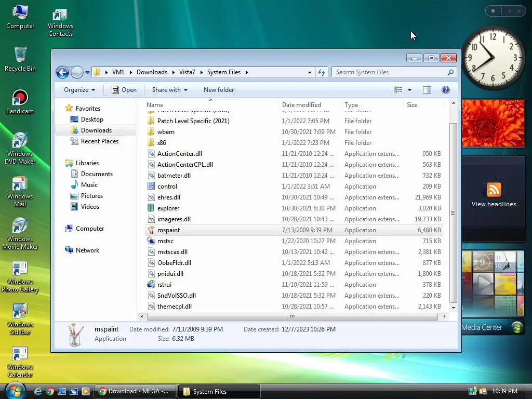Launch Chrome from quick launch bar
Viewport: 532px width, 399px height.
tap(50, 391)
